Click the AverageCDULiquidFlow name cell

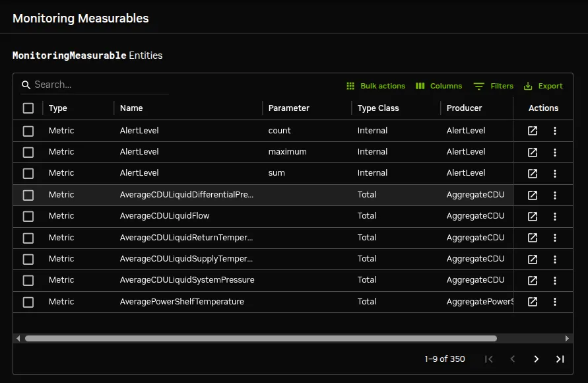point(164,216)
